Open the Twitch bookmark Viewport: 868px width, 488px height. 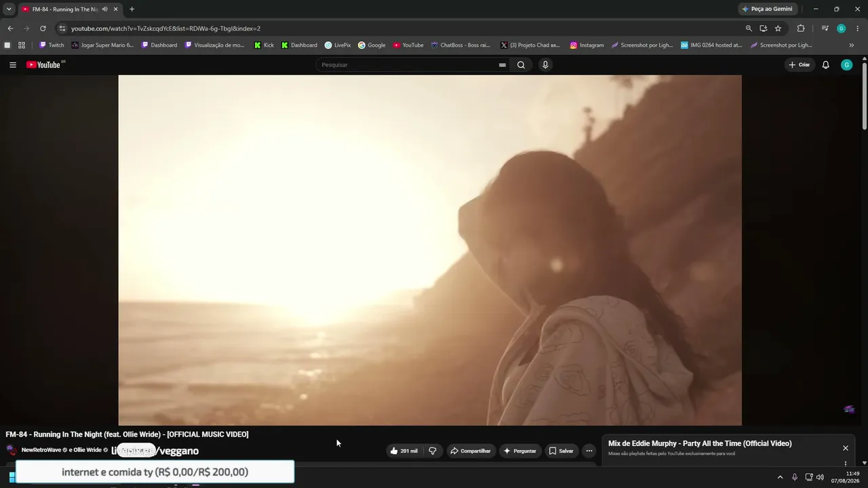[x=52, y=45]
